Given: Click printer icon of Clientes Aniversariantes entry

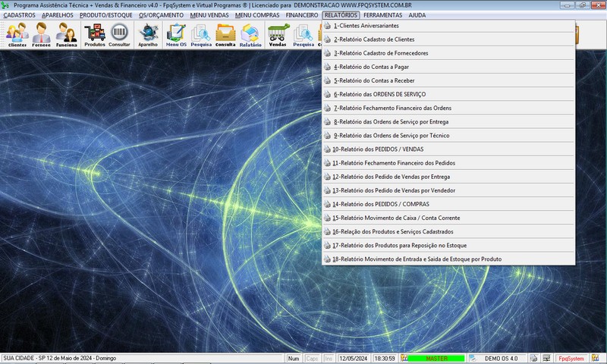Looking at the screenshot, I should click(x=328, y=26).
